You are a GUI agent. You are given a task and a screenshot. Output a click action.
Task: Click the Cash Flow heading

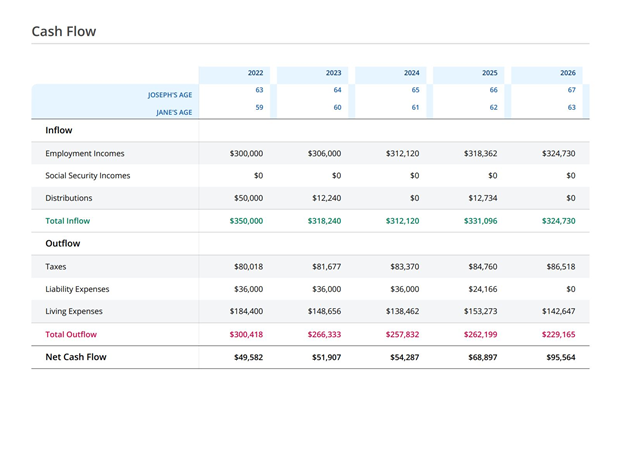(x=64, y=31)
